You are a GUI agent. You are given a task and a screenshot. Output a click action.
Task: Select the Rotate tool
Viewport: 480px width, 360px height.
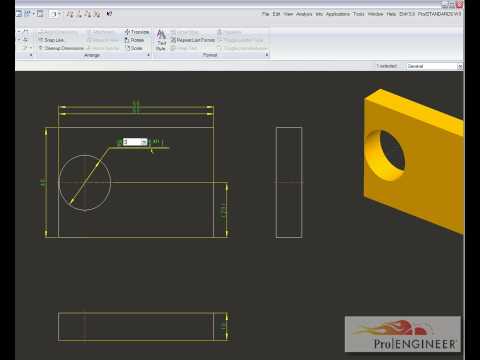pos(134,40)
